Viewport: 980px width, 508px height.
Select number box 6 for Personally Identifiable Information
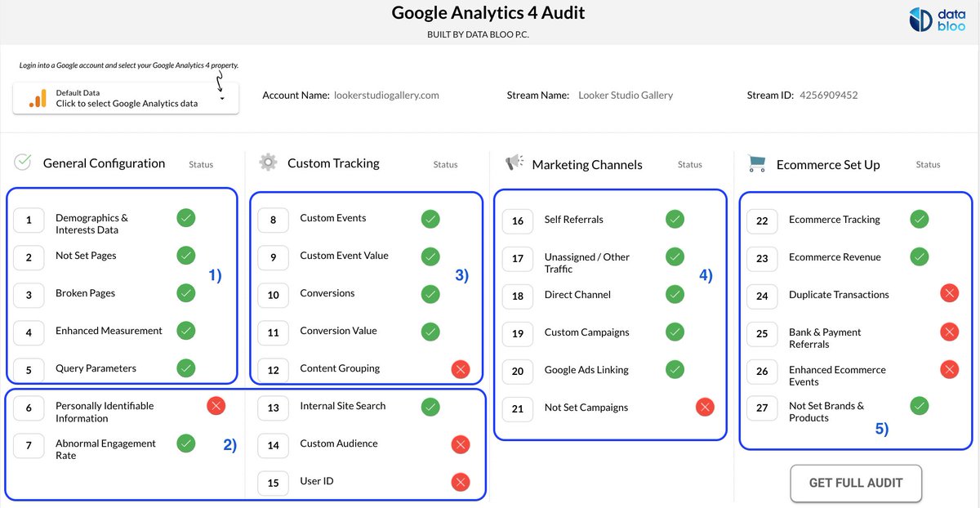pyautogui.click(x=29, y=408)
